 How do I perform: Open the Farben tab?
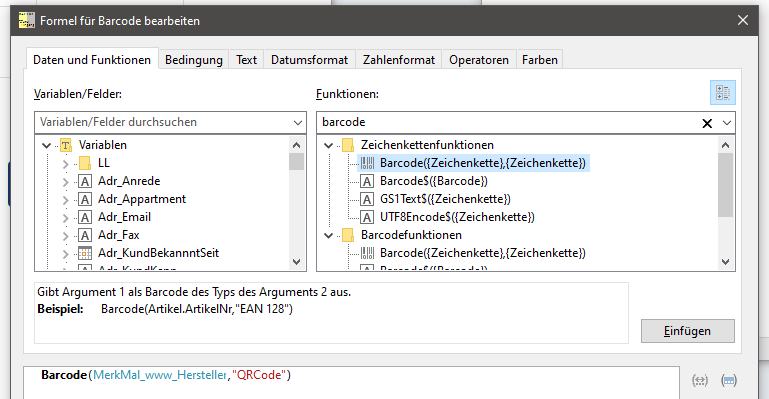coord(539,60)
